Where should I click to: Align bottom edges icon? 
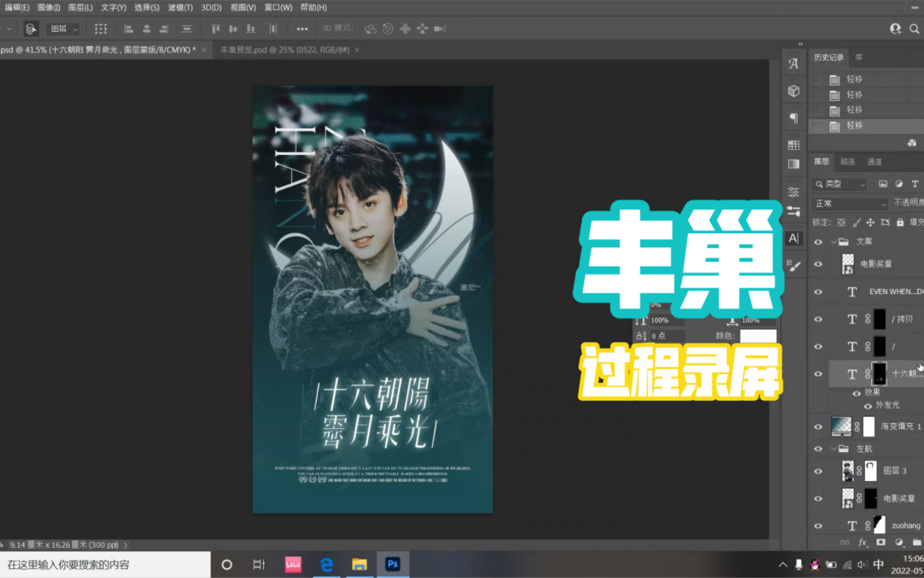coord(251,29)
